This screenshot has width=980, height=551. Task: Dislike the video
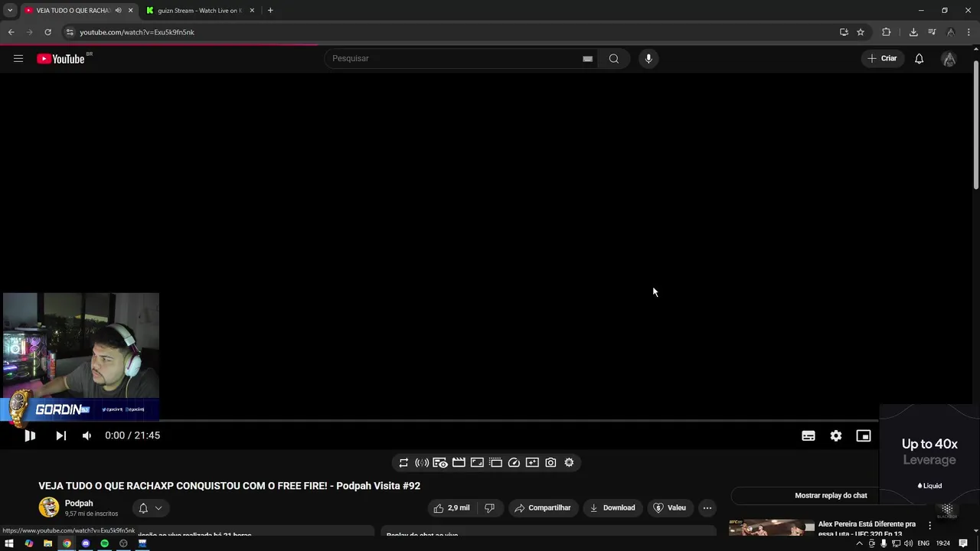coord(489,507)
